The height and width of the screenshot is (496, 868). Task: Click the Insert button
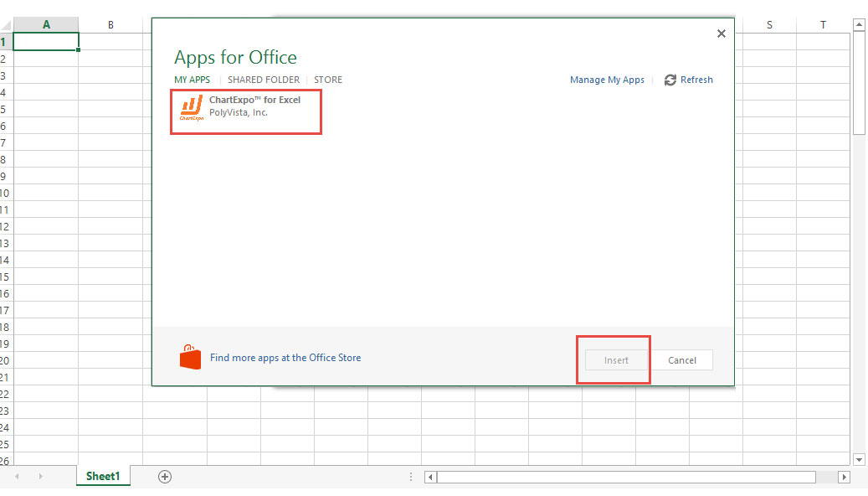pos(615,360)
